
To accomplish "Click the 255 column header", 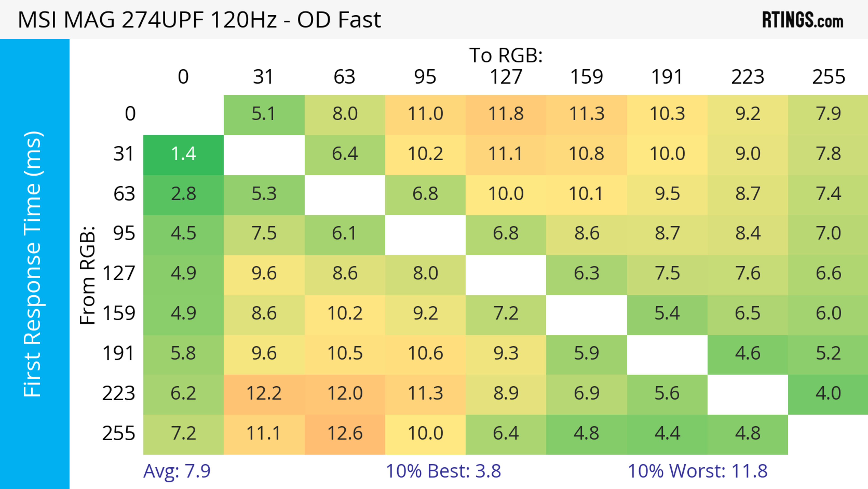I will coord(828,77).
